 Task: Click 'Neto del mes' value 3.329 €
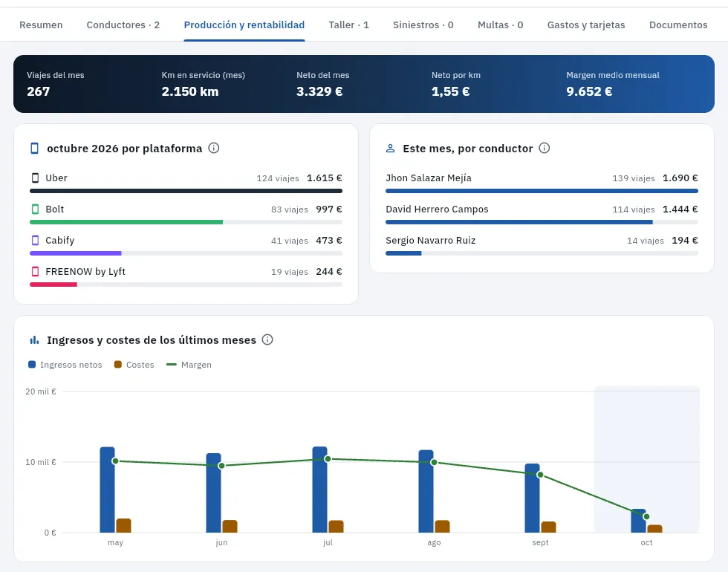point(319,91)
